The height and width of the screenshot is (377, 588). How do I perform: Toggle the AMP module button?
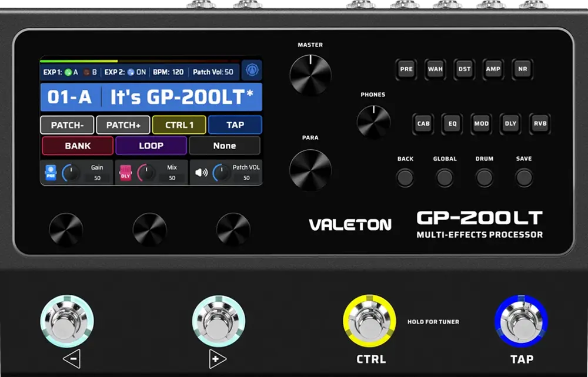click(x=493, y=69)
